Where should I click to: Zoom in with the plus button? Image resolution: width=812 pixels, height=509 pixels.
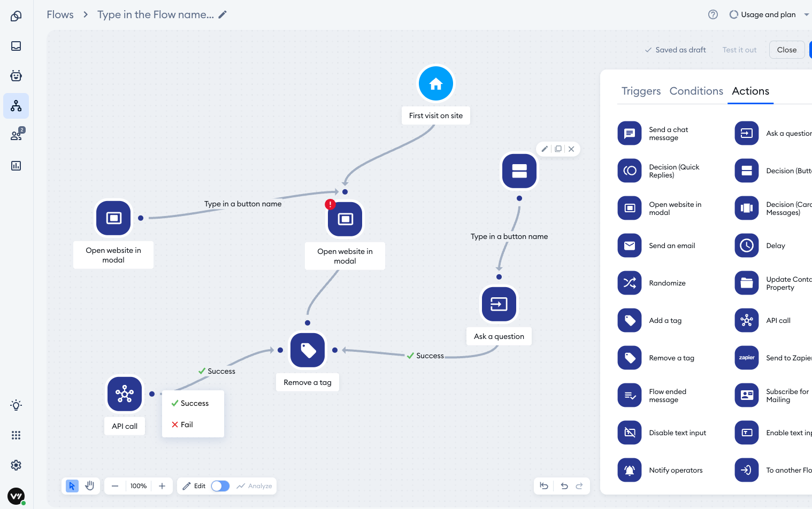point(162,486)
